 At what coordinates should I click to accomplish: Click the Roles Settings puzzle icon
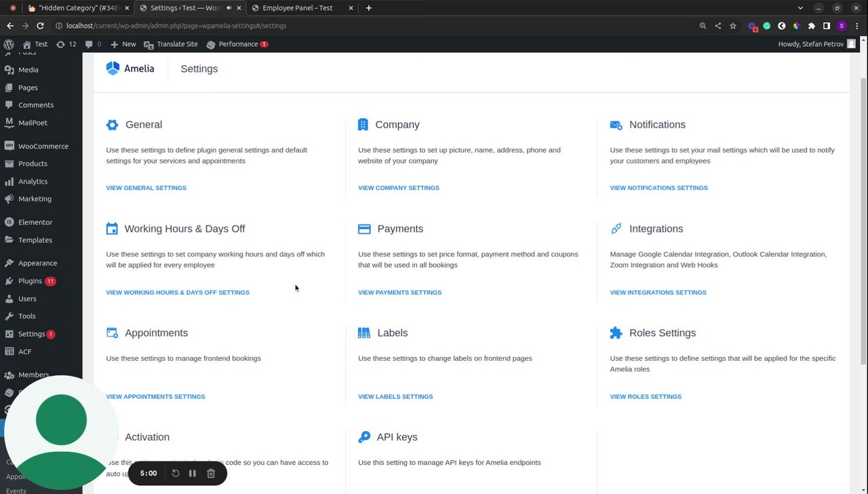(616, 333)
